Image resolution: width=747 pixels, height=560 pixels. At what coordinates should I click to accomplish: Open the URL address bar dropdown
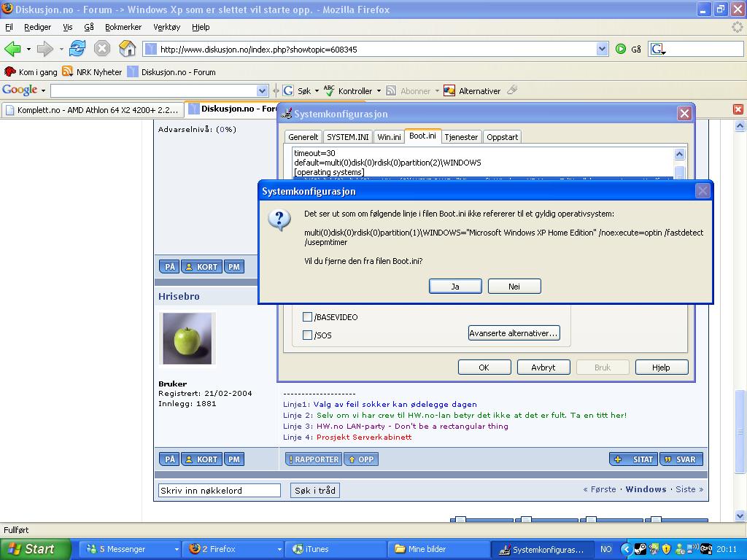click(602, 49)
